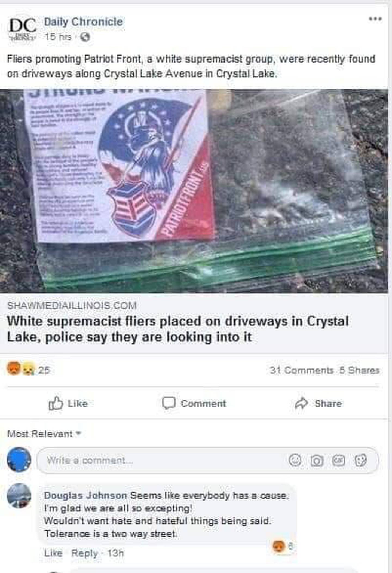Reply to Douglas Johnson's comment
Screen dimensions: 392x573
pyautogui.click(x=85, y=553)
